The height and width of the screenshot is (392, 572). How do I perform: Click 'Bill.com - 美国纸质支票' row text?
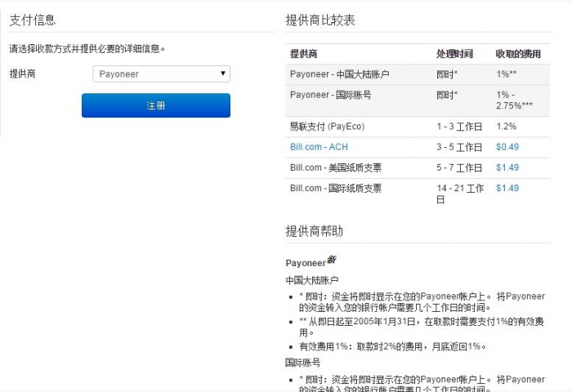336,167
